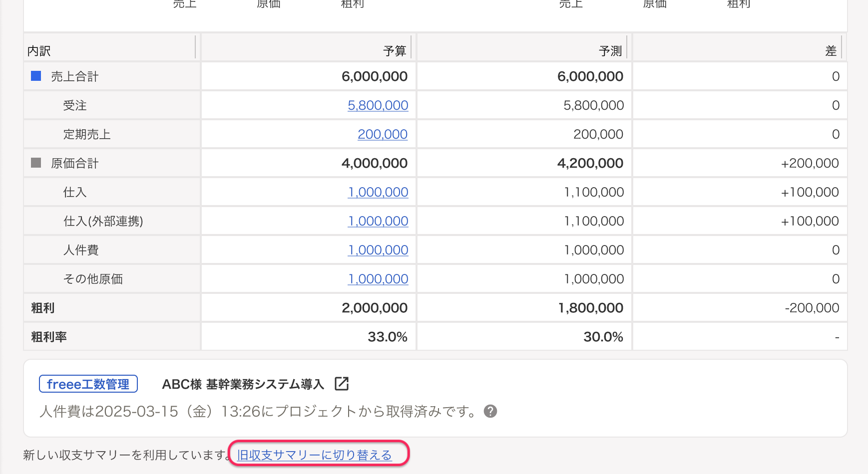The image size is (868, 474).
Task: Open external link icon next to ABC様 project
Action: click(x=342, y=384)
